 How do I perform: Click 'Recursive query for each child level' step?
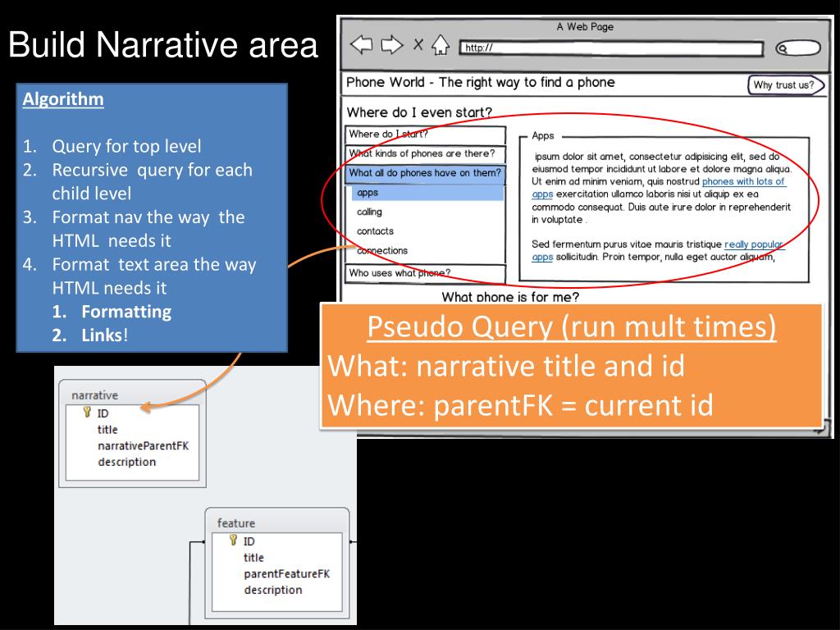152,181
